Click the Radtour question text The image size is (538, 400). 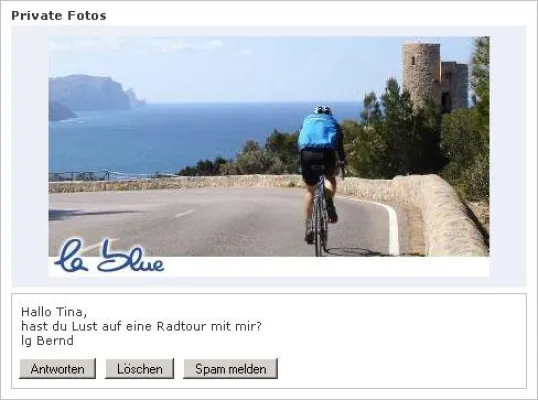point(141,326)
